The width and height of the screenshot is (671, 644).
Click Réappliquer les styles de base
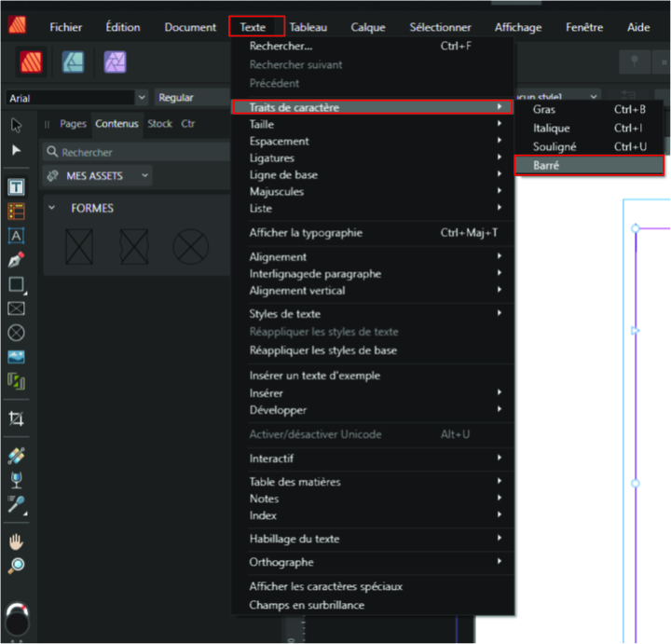click(x=372, y=350)
